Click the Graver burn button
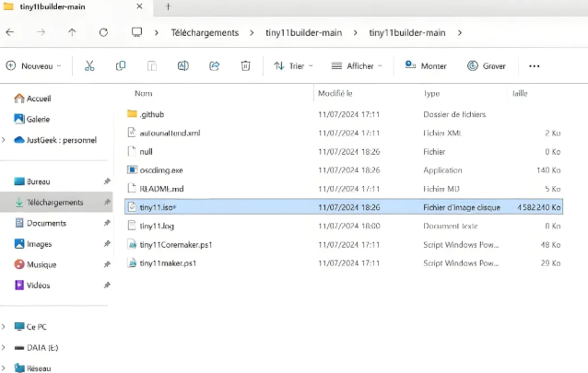 pos(486,66)
